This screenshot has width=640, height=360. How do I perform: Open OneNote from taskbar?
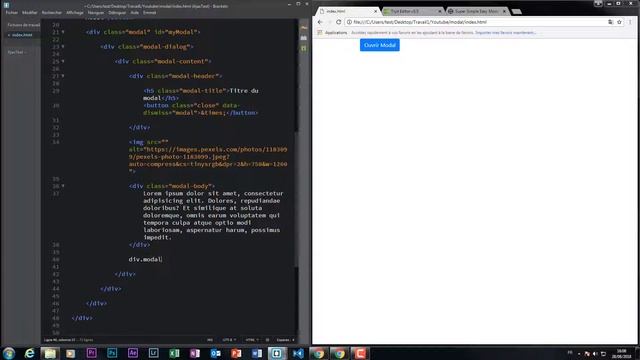pyautogui.click(x=195, y=353)
